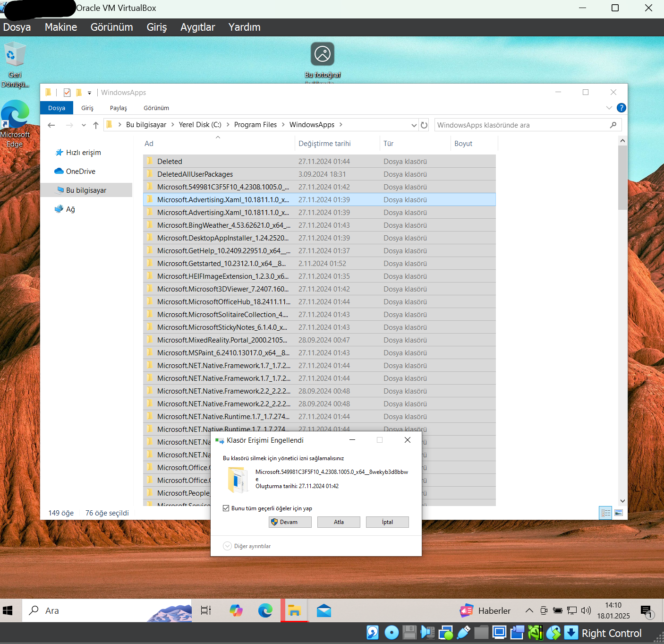Screen dimensions: 664x644
Task: Show hidden tray icons chevron
Action: tap(529, 610)
